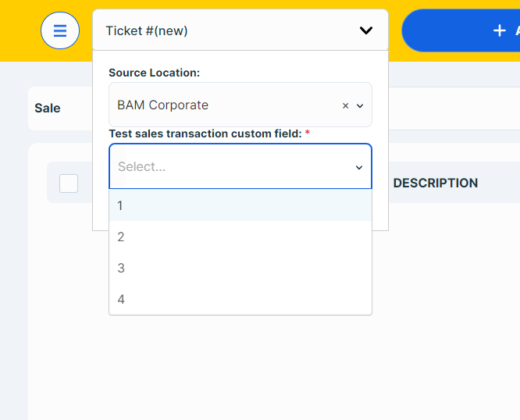Viewport: 520px width, 420px height.
Task: Click the red required asterisk
Action: click(x=308, y=132)
